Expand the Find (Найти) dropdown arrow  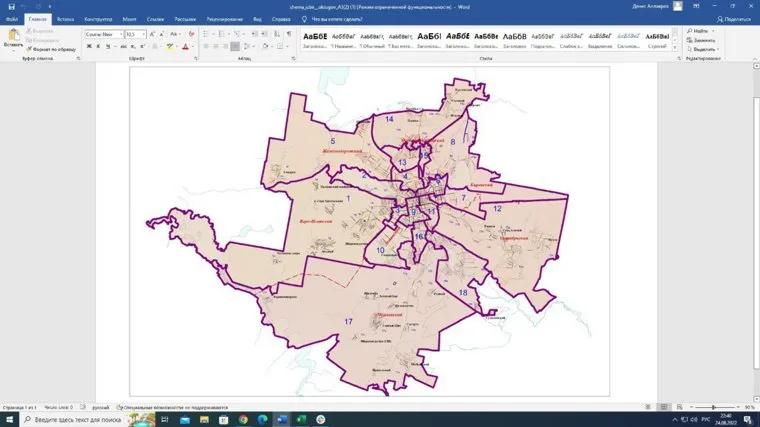714,31
